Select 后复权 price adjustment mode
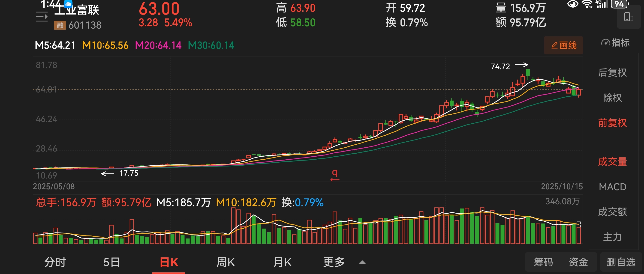Screen dimensions: 644x274 coord(612,73)
